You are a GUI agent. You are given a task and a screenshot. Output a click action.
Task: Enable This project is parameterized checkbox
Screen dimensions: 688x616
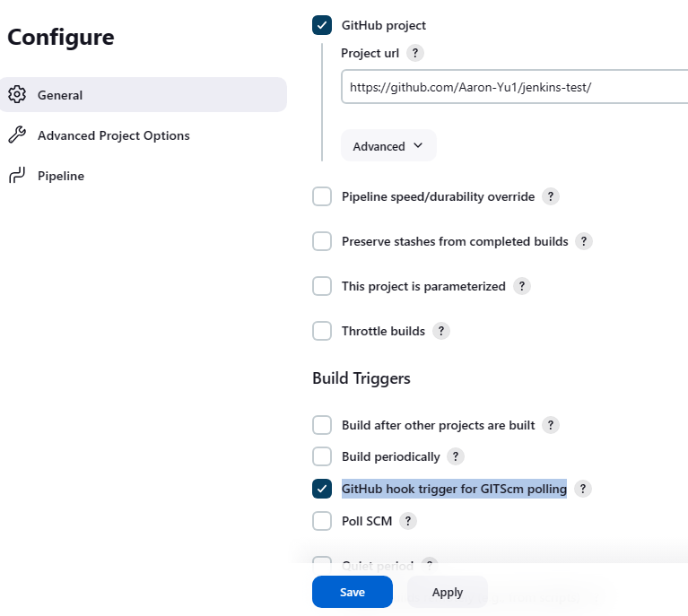[x=322, y=286]
